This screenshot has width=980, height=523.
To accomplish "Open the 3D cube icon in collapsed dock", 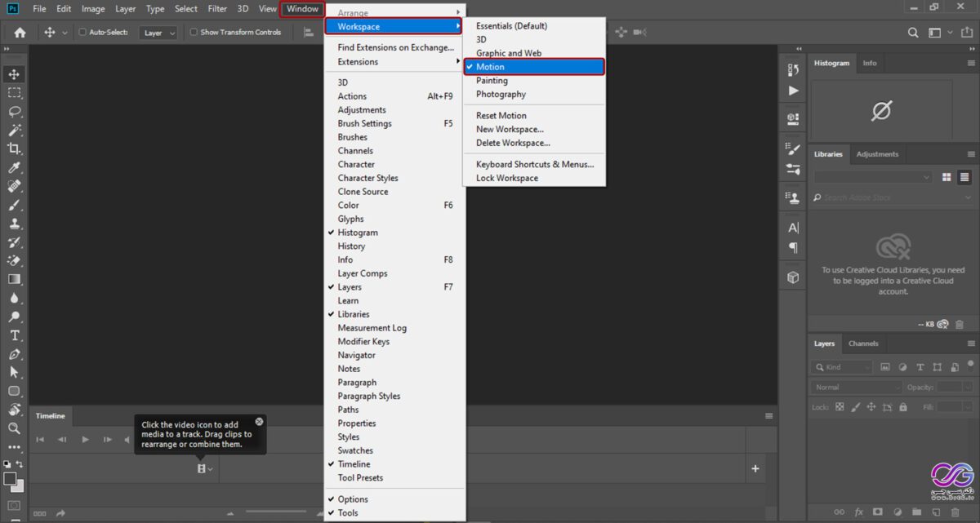I will coord(793,277).
